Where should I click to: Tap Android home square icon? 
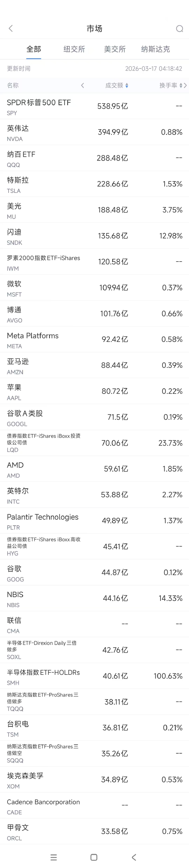point(94,857)
